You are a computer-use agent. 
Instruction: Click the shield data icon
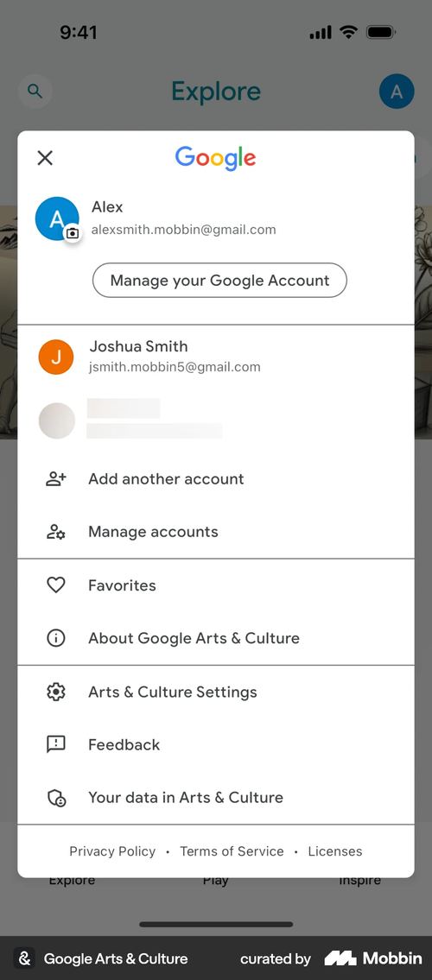click(x=56, y=798)
